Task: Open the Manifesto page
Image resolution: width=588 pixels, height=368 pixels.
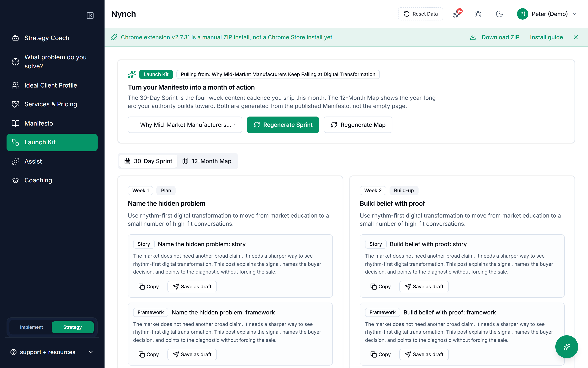Action: pos(52,123)
